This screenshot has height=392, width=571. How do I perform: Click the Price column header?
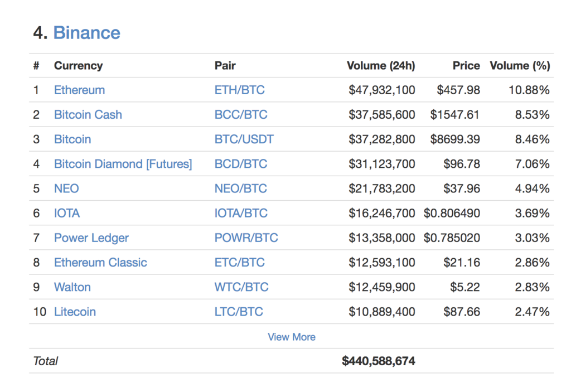click(x=466, y=66)
